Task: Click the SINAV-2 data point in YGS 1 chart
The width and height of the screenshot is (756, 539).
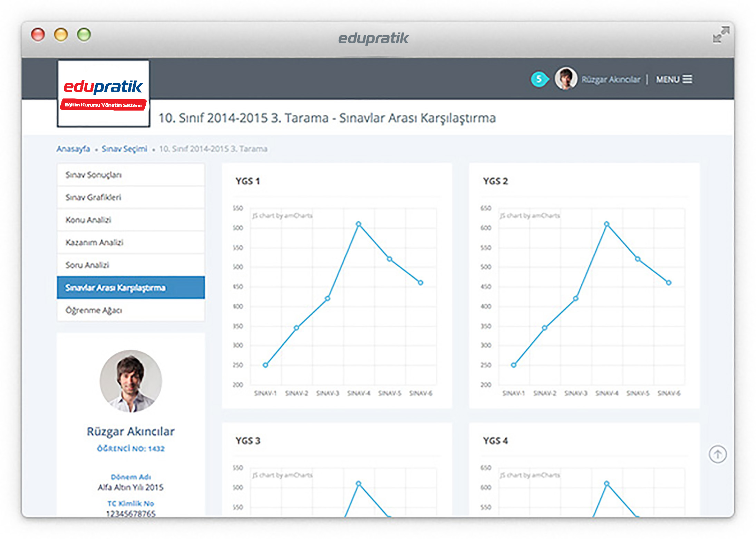Action: point(297,328)
